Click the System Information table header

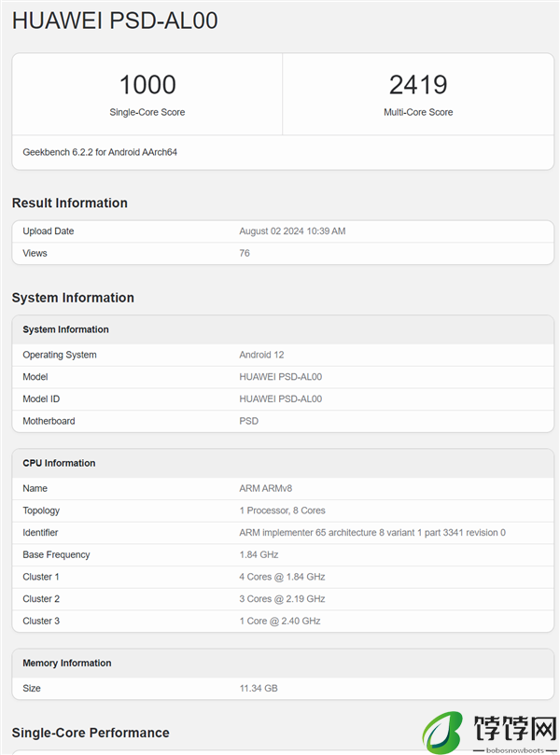(65, 329)
